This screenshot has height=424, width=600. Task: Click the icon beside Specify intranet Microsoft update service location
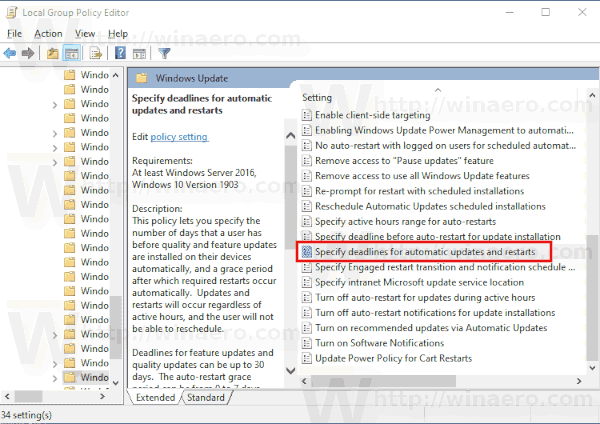coord(307,282)
